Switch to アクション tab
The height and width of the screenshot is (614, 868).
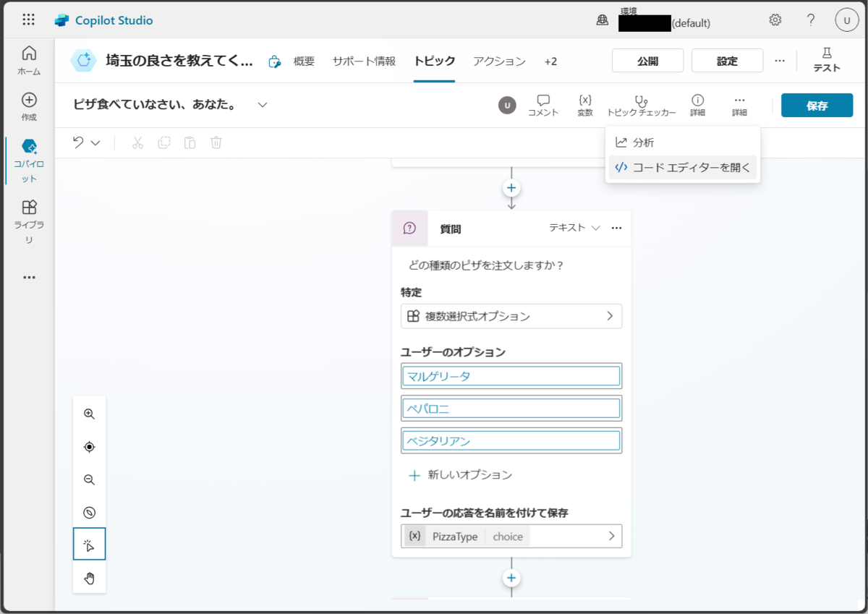click(499, 61)
